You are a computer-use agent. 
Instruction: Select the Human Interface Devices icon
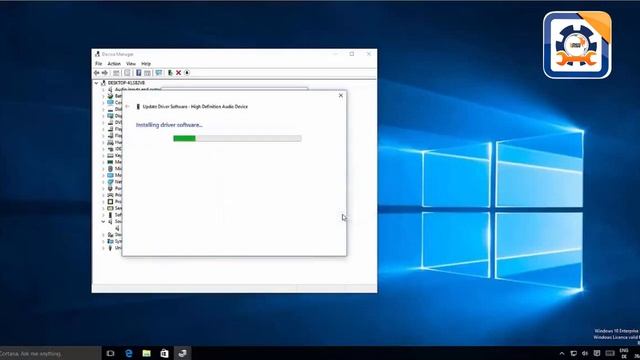[x=110, y=142]
